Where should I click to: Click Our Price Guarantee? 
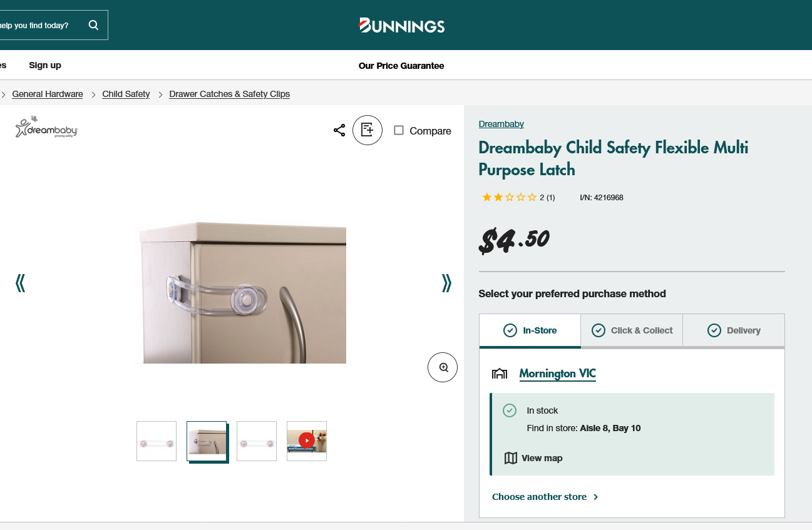[x=401, y=66]
